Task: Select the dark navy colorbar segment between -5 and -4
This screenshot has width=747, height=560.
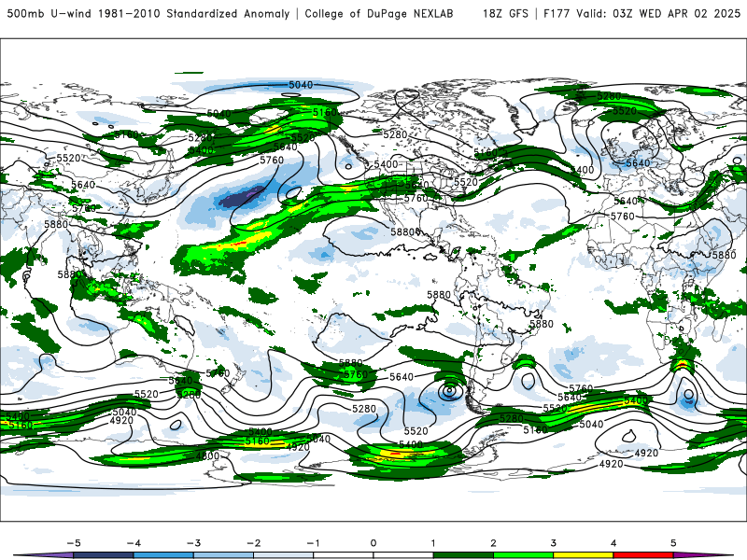Action: pos(104,555)
